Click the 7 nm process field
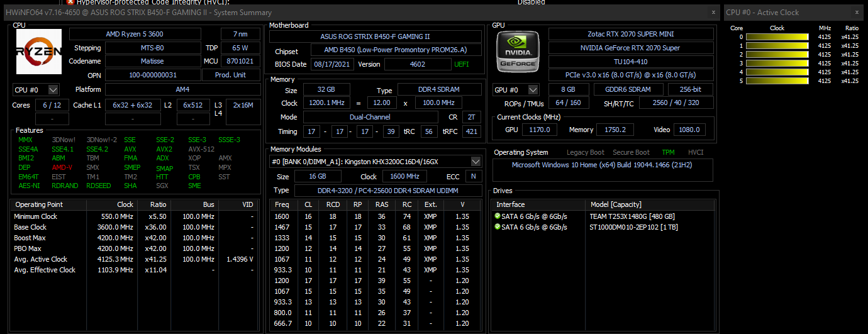Viewport: 868px width, 334px height. [239, 34]
